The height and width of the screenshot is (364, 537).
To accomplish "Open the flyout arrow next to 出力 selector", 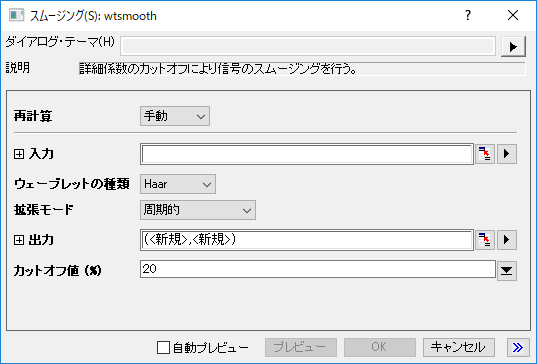I will coord(507,240).
